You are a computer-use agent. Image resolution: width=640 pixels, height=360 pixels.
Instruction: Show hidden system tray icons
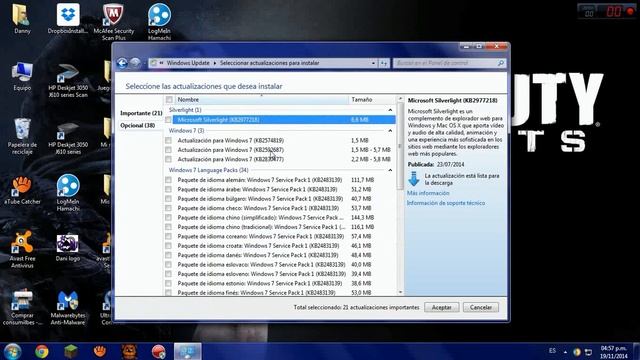point(565,351)
